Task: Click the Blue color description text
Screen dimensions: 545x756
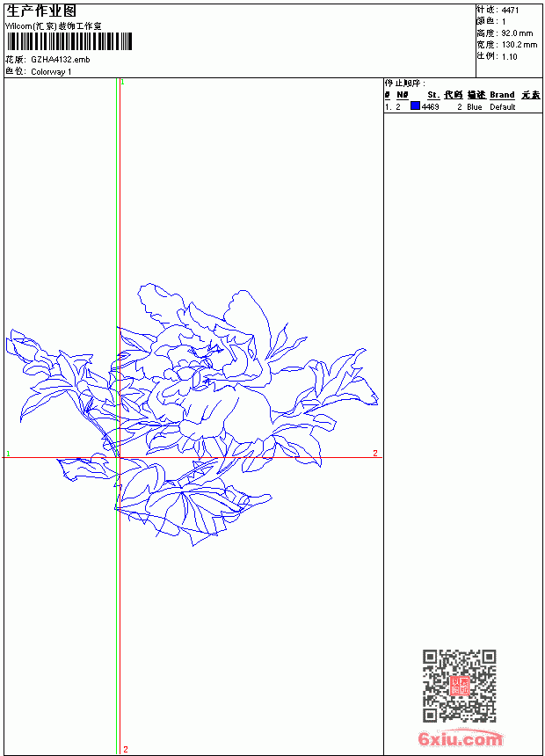Action: pyautogui.click(x=474, y=106)
